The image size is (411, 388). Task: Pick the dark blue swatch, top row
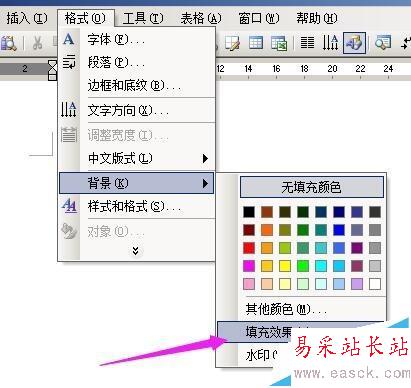click(339, 212)
